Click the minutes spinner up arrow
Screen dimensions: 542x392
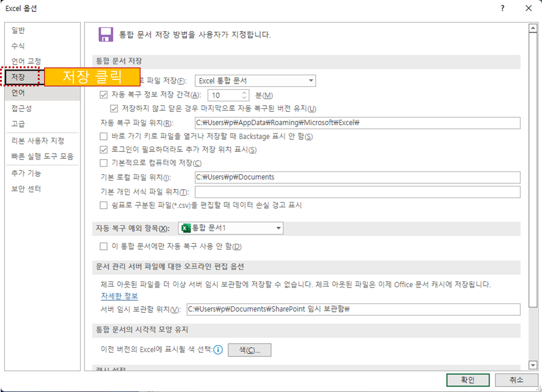pyautogui.click(x=244, y=93)
